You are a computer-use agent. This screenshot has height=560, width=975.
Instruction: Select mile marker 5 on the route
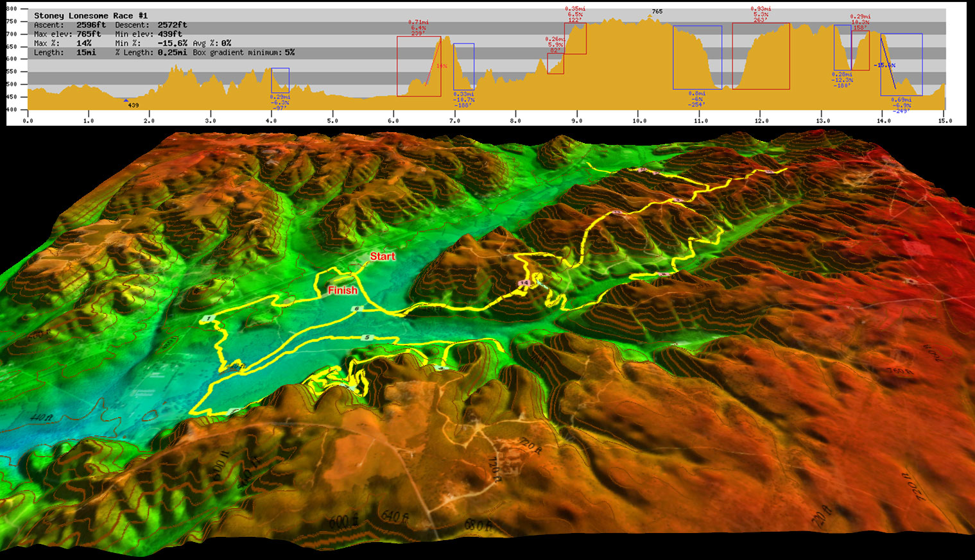(367, 337)
